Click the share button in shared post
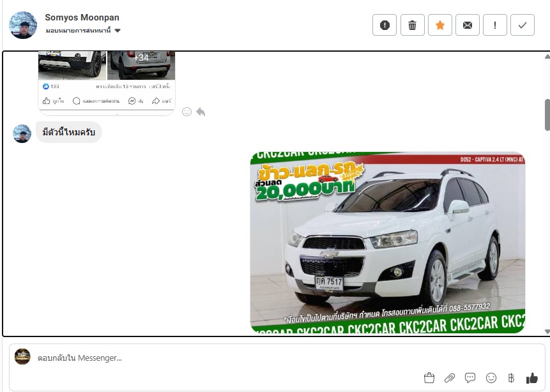Image resolution: width=550 pixels, height=392 pixels. coord(162,101)
